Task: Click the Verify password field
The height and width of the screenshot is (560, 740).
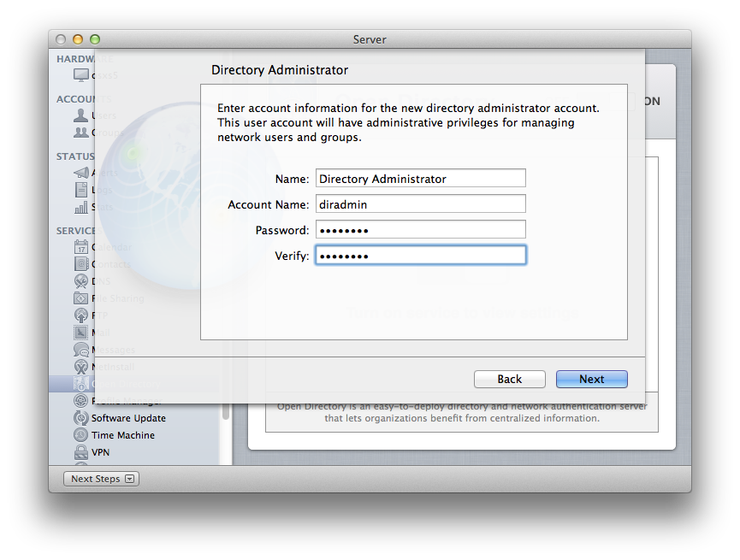Action: coord(421,256)
